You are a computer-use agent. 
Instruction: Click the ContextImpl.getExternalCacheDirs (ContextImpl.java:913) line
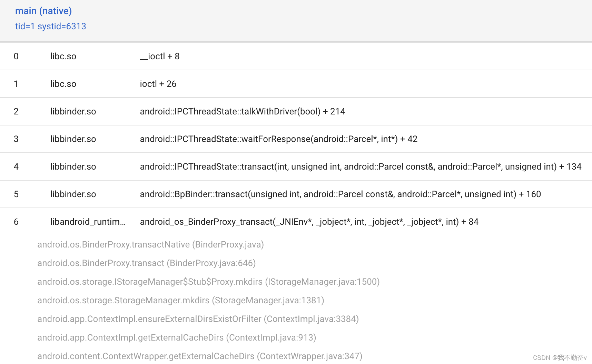click(177, 337)
